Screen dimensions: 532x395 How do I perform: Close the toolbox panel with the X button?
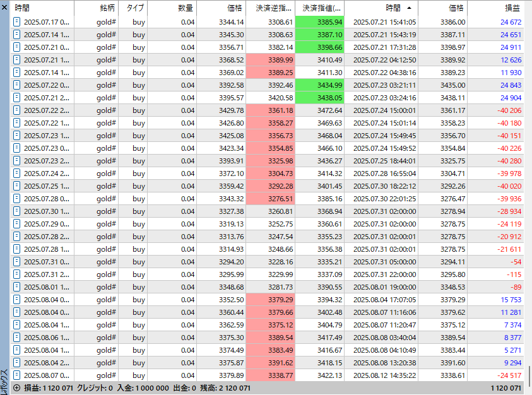click(4, 7)
